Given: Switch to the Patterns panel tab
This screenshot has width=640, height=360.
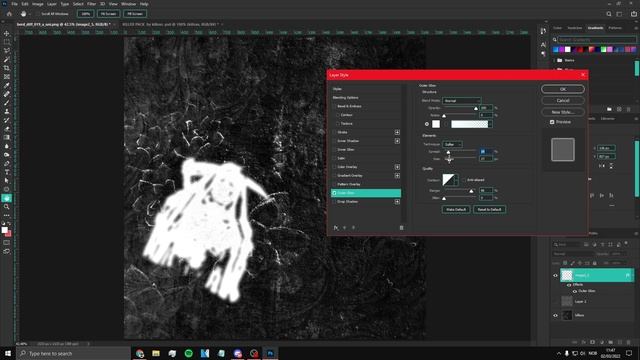Looking at the screenshot, I should (615, 28).
